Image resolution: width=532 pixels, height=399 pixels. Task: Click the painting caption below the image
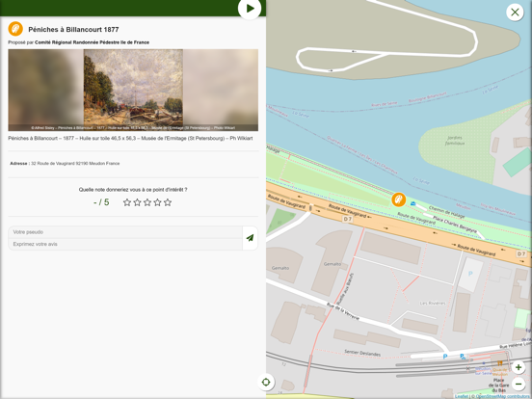point(130,139)
